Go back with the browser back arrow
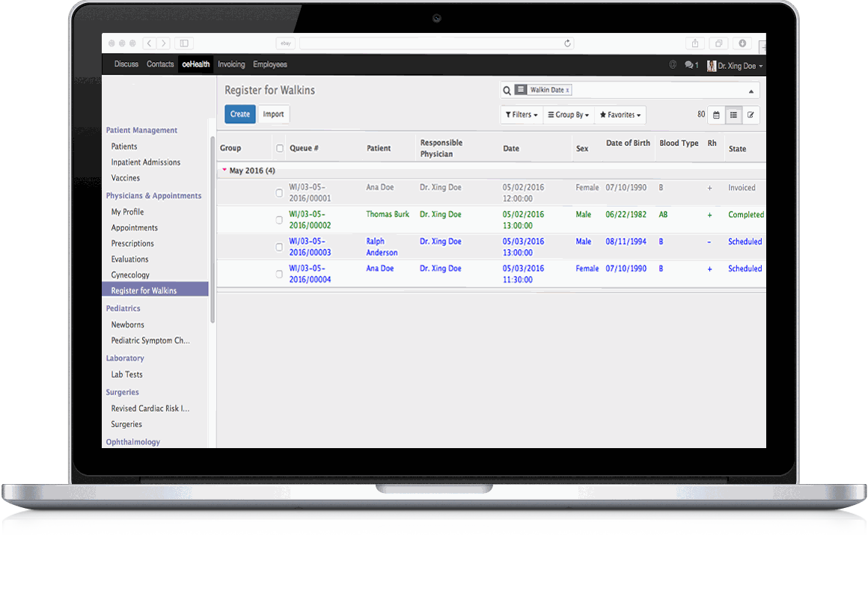Viewport: 868px width, 594px height. pyautogui.click(x=150, y=43)
